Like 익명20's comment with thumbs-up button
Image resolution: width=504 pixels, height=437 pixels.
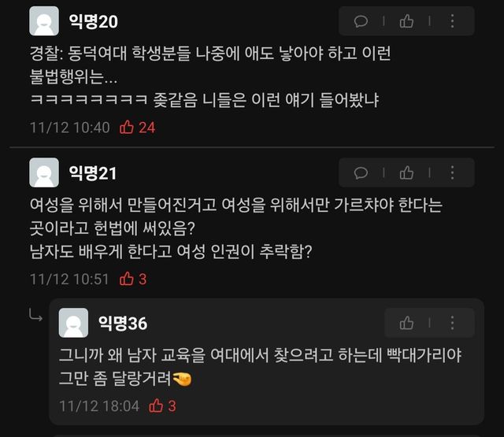click(406, 21)
